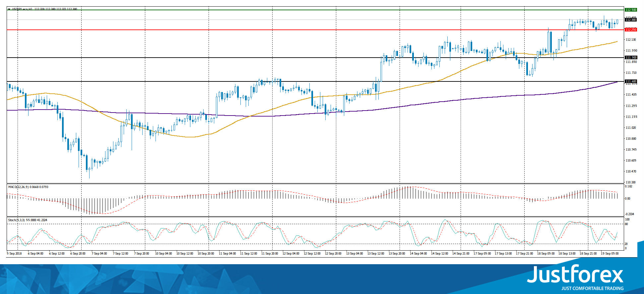Click the 11 Sep 12:00 time label
The image size is (644, 294).
tap(248, 254)
